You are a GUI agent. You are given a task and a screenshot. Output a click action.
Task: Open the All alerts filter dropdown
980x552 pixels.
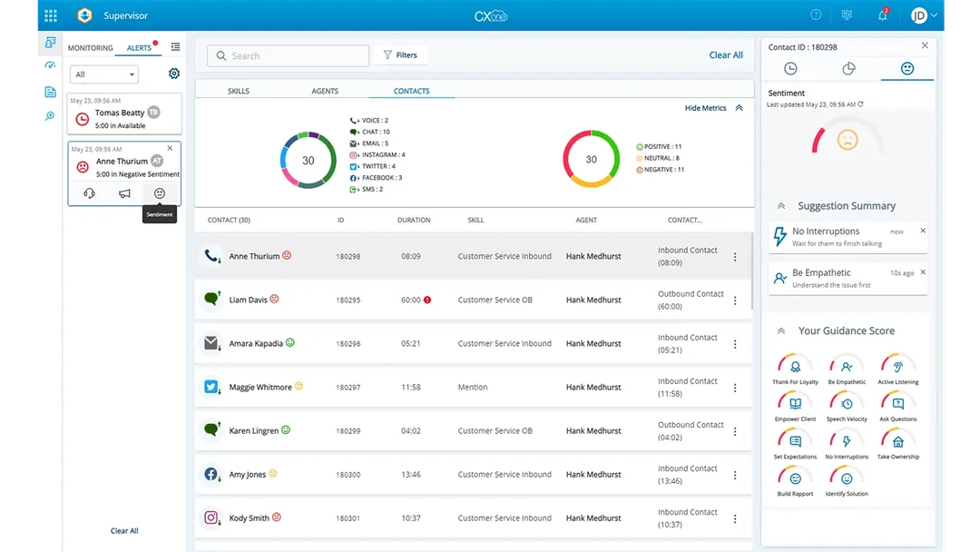pyautogui.click(x=103, y=74)
